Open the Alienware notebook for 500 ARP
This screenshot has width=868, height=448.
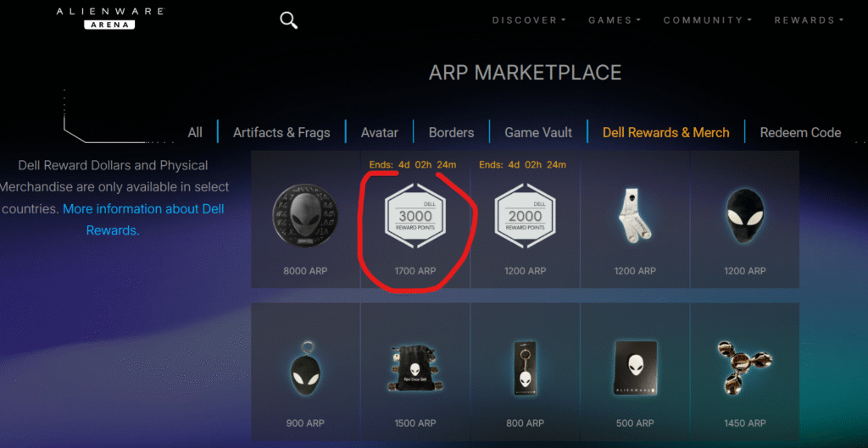pyautogui.click(x=634, y=368)
